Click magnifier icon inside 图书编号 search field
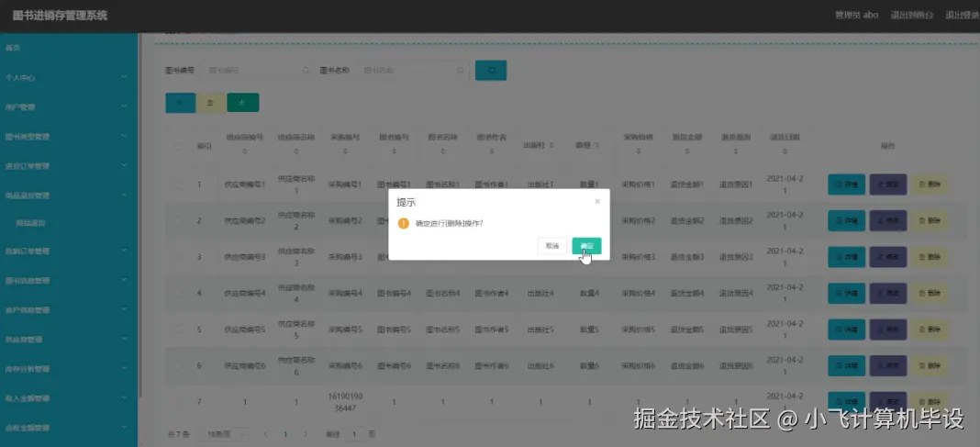 [305, 71]
